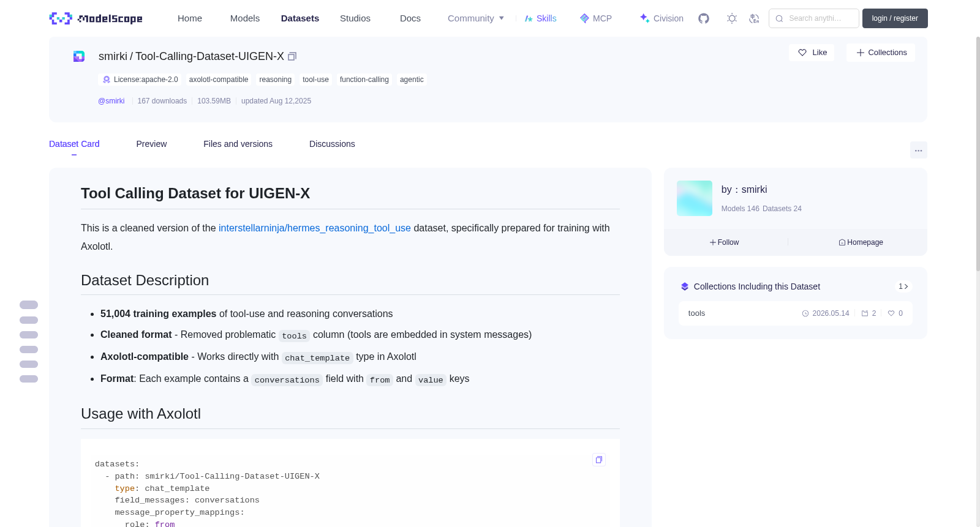Jump to last outline marker in sidebar
The width and height of the screenshot is (980, 527).
[29, 379]
